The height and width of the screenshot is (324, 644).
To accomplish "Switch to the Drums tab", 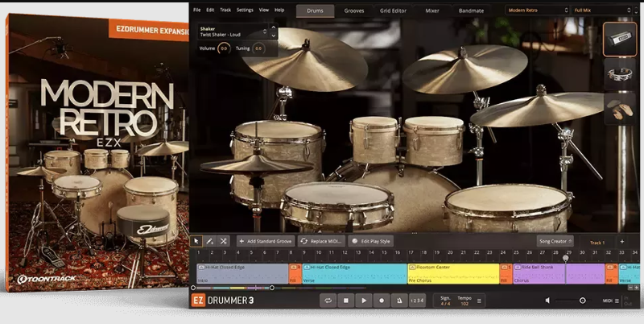I will [x=315, y=10].
